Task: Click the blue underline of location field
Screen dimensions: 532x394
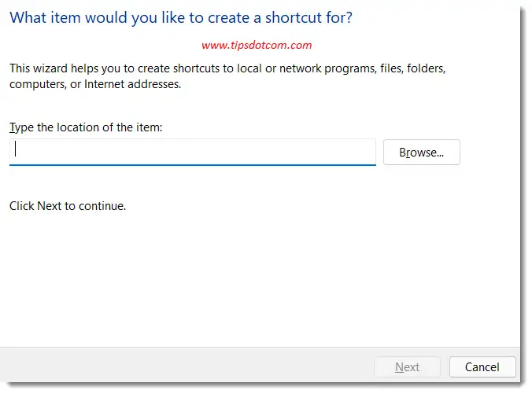Action: click(x=193, y=164)
